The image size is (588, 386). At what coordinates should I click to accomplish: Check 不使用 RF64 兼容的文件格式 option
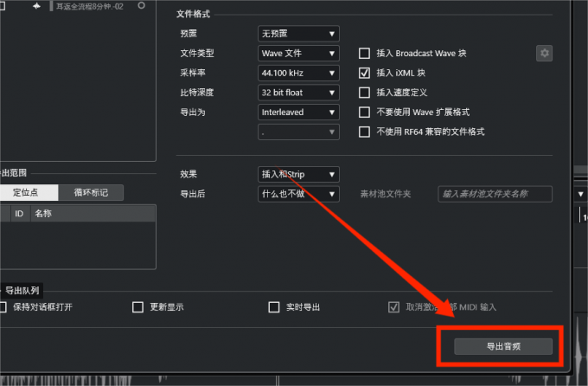click(x=364, y=132)
